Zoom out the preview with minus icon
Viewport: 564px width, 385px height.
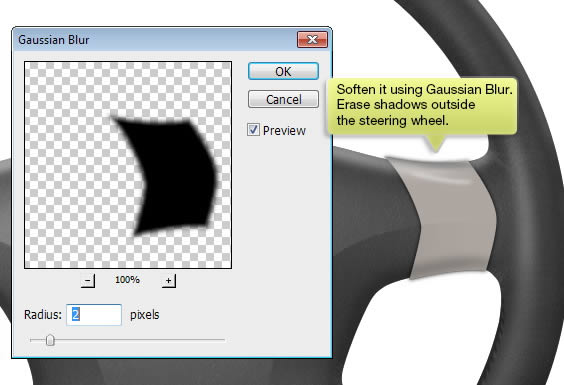click(88, 281)
